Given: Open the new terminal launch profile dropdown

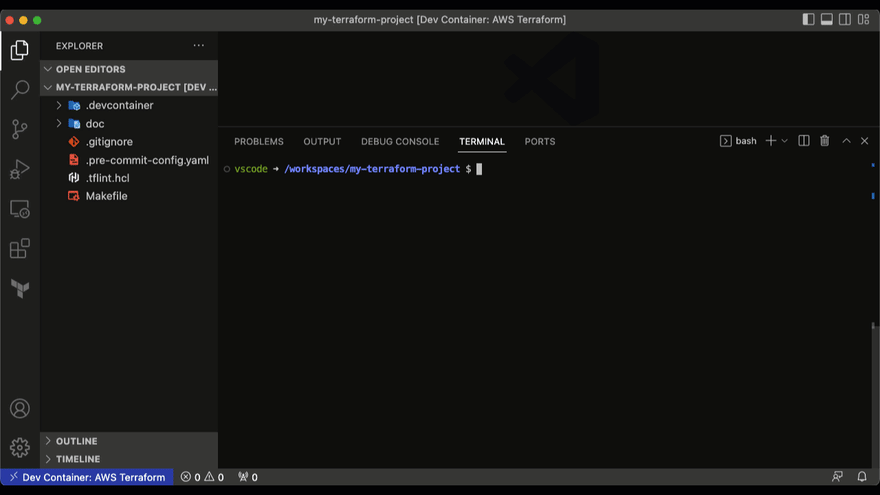Looking at the screenshot, I should 785,141.
